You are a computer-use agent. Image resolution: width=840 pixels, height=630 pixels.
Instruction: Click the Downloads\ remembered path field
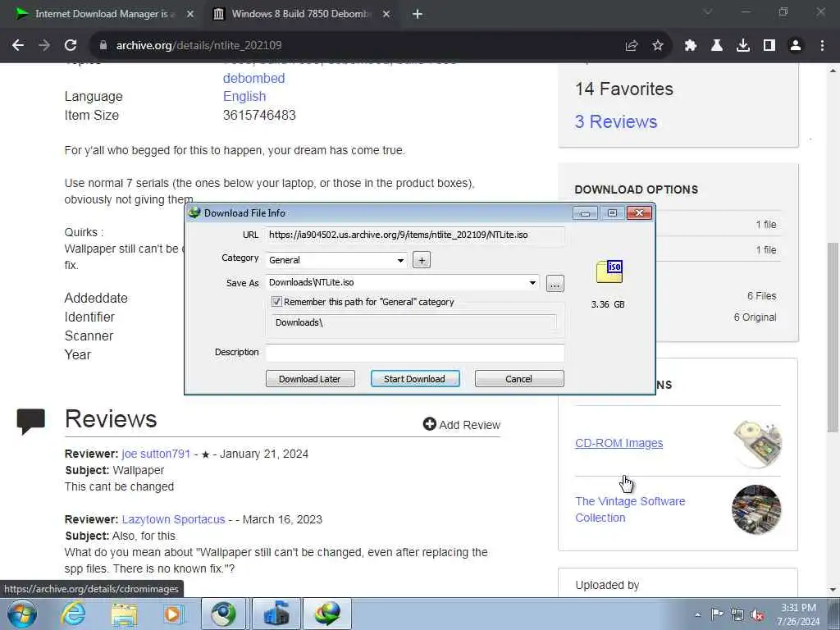click(414, 322)
